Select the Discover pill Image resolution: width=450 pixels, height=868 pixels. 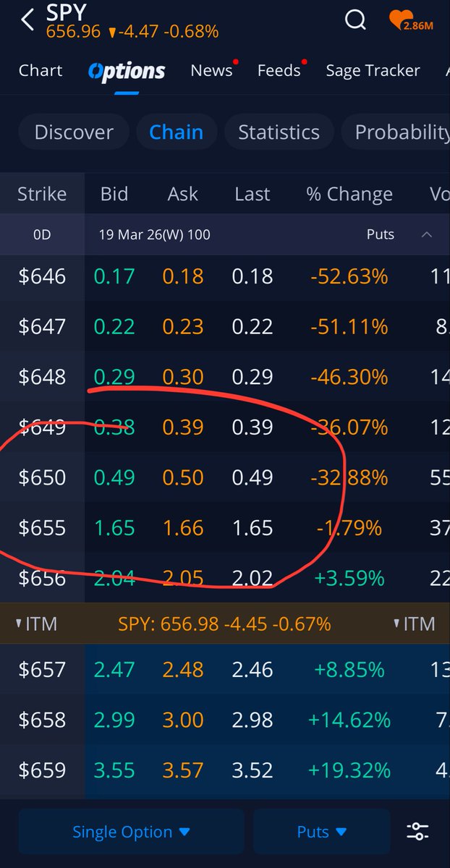coord(74,132)
